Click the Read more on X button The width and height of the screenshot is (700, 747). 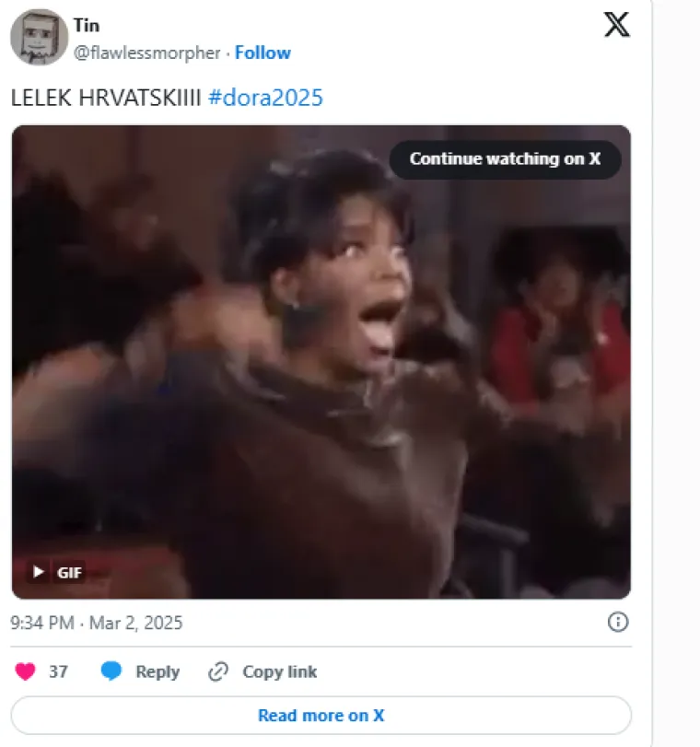click(x=321, y=715)
